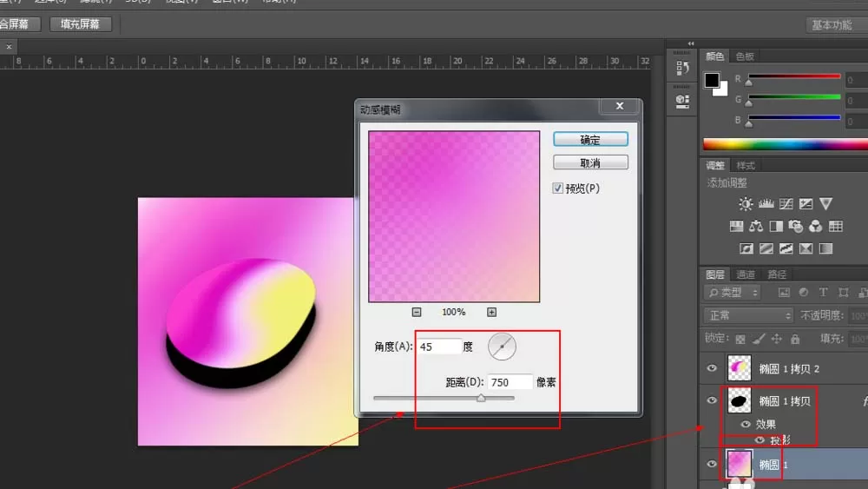
Task: Add a Selective Color adjustment
Action: click(806, 248)
